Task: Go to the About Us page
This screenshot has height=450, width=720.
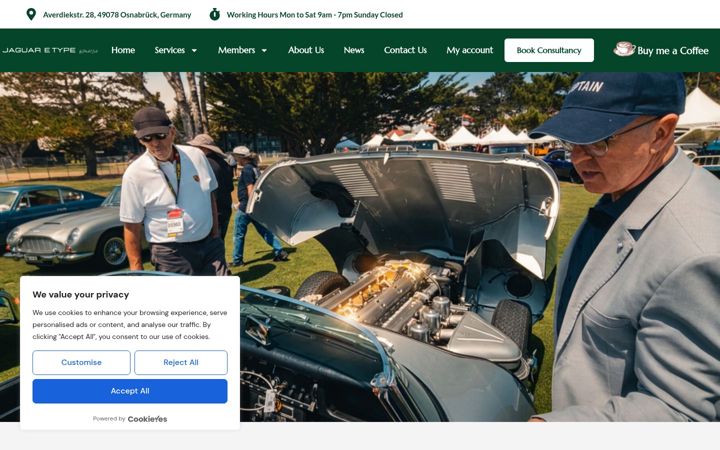Action: pos(306,50)
